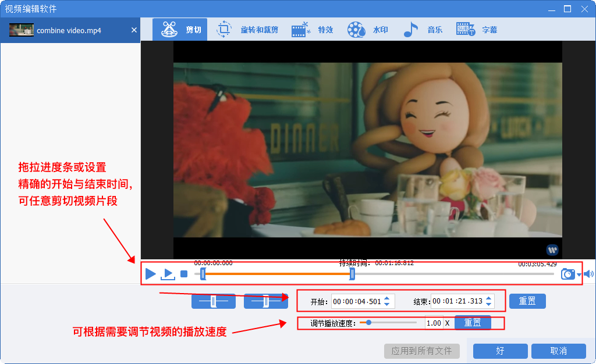The image size is (596, 364).
Task: Switch to the 字幕 subtitle tab
Action: point(477,29)
